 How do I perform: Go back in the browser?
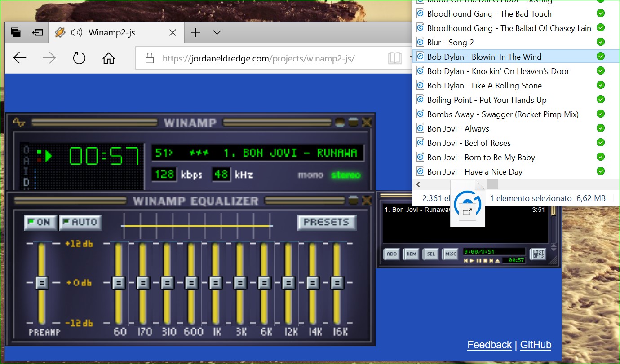20,58
